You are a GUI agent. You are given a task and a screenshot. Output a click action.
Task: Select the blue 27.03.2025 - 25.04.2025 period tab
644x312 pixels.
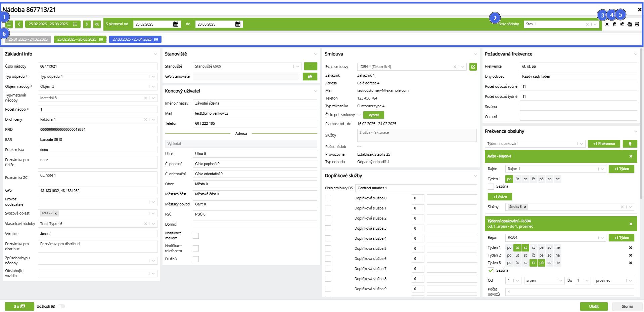click(x=135, y=40)
